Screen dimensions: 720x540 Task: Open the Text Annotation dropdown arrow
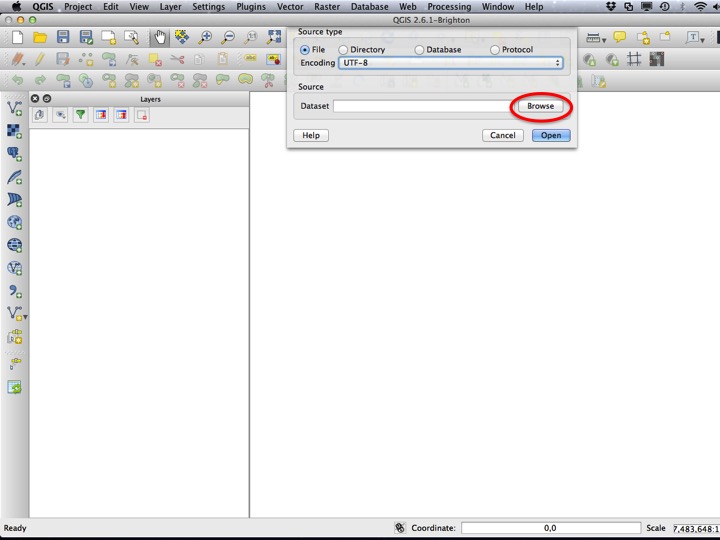pyautogui.click(x=703, y=40)
